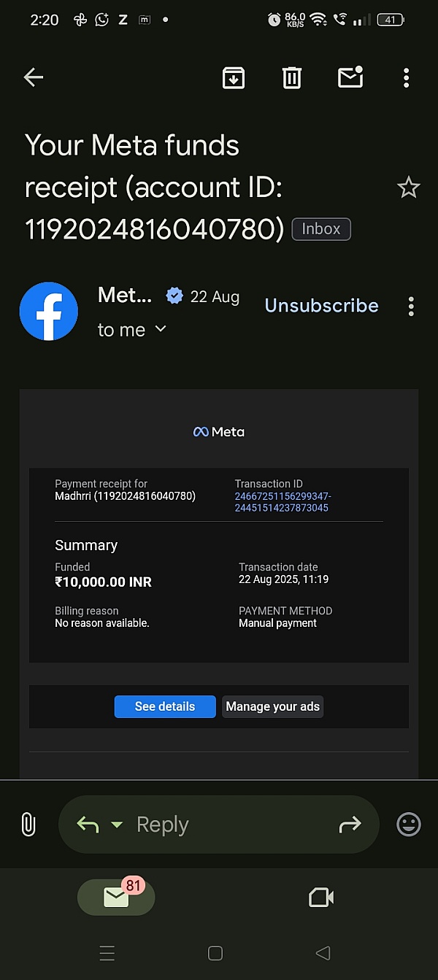438x980 pixels.
Task: Tap the Inbox label chip
Action: pos(321,229)
